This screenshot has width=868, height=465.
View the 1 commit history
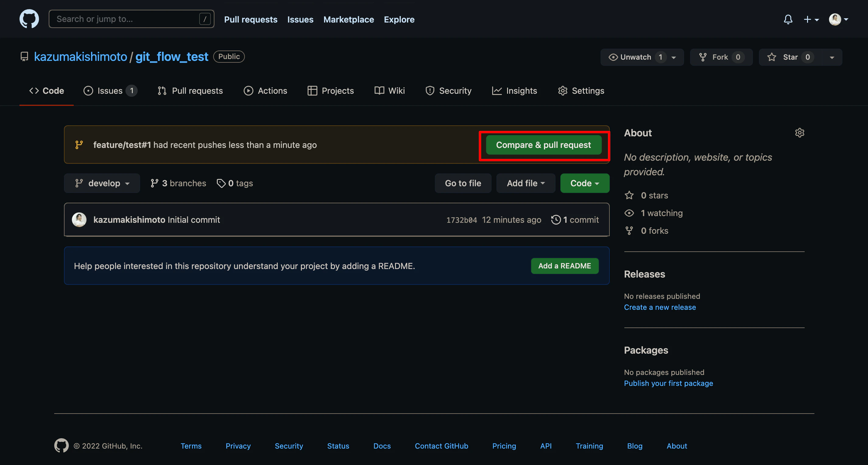point(575,219)
